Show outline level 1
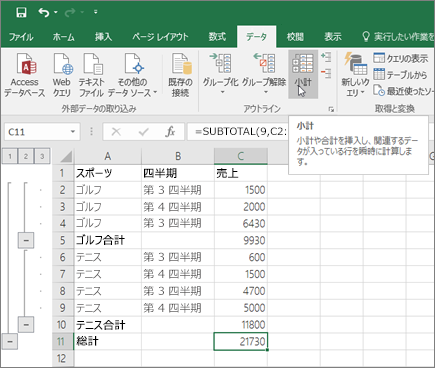This screenshot has width=435, height=368. (x=10, y=156)
